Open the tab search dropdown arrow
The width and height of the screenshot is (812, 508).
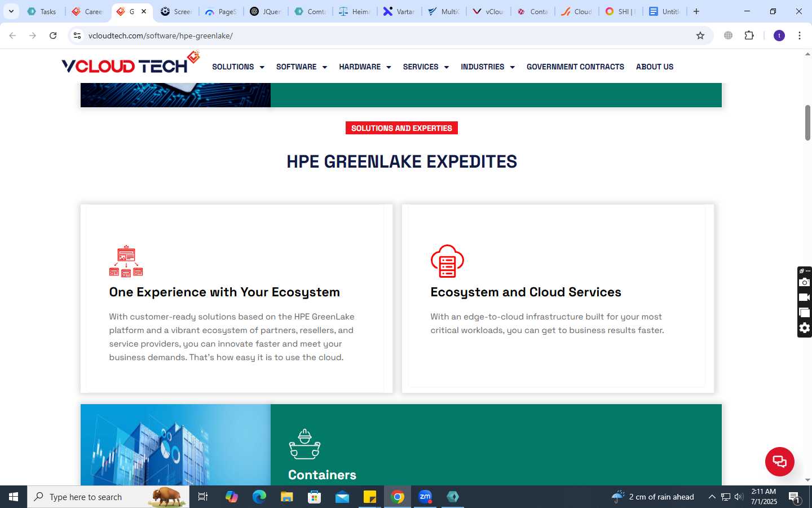click(11, 11)
